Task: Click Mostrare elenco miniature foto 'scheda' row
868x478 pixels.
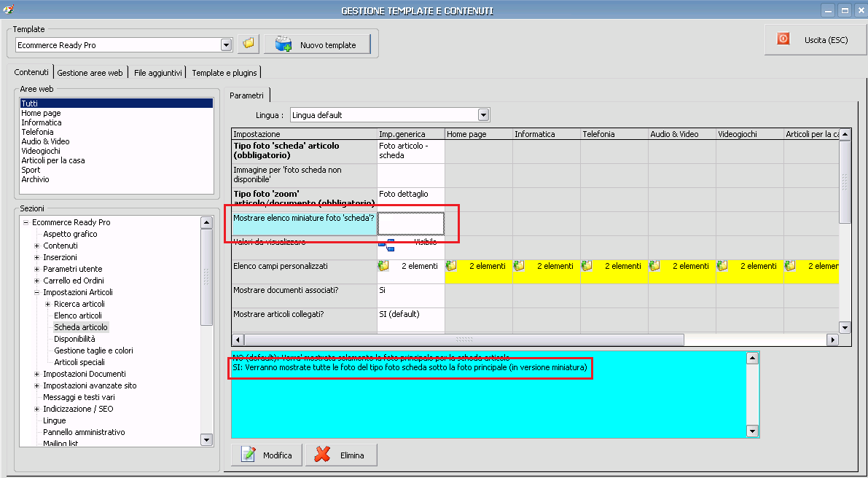Action: pyautogui.click(x=304, y=224)
